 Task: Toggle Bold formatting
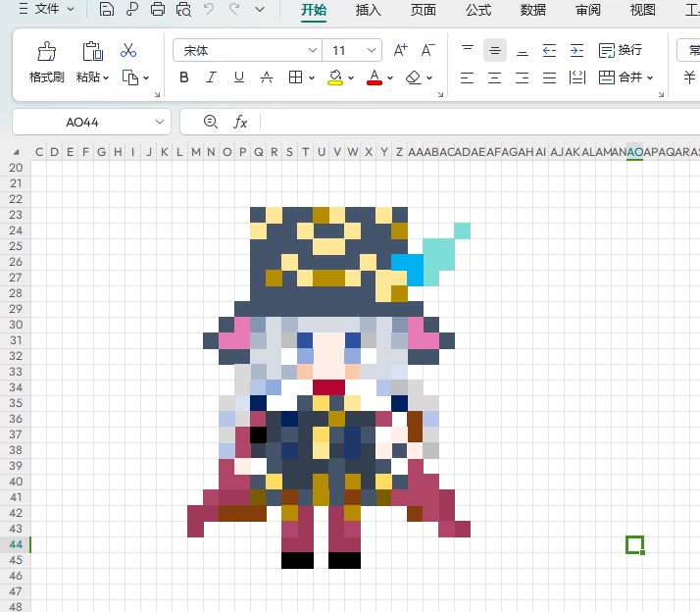(x=184, y=77)
